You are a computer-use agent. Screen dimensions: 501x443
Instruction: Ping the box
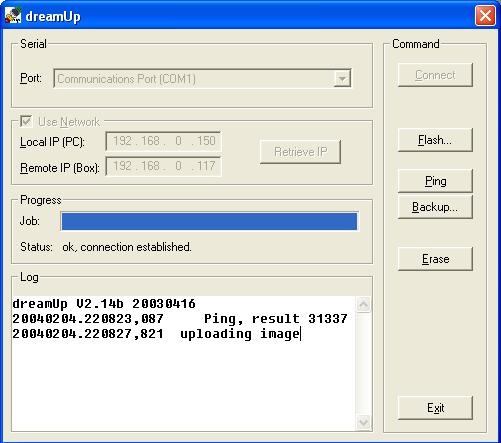[x=435, y=181]
